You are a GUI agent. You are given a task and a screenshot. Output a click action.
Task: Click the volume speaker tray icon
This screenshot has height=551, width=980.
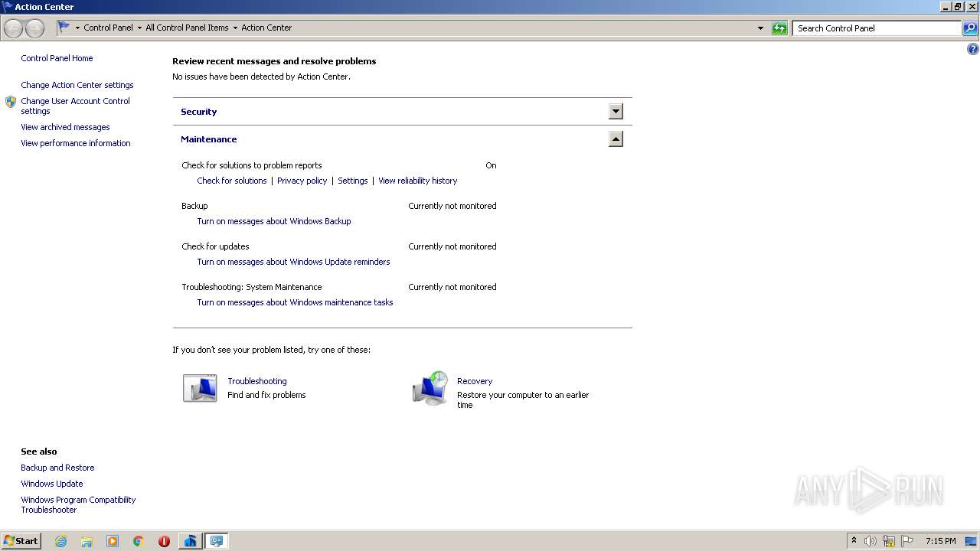(871, 541)
